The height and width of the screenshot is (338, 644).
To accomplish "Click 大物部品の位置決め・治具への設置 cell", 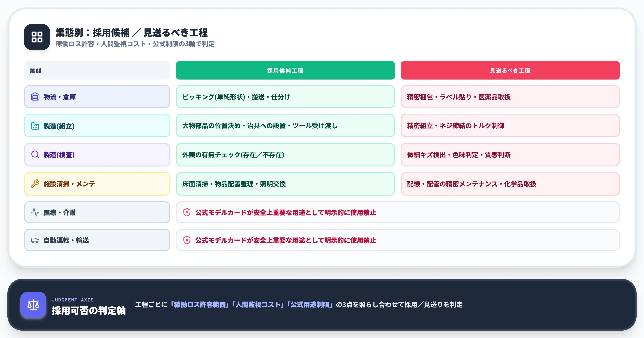I will point(285,126).
